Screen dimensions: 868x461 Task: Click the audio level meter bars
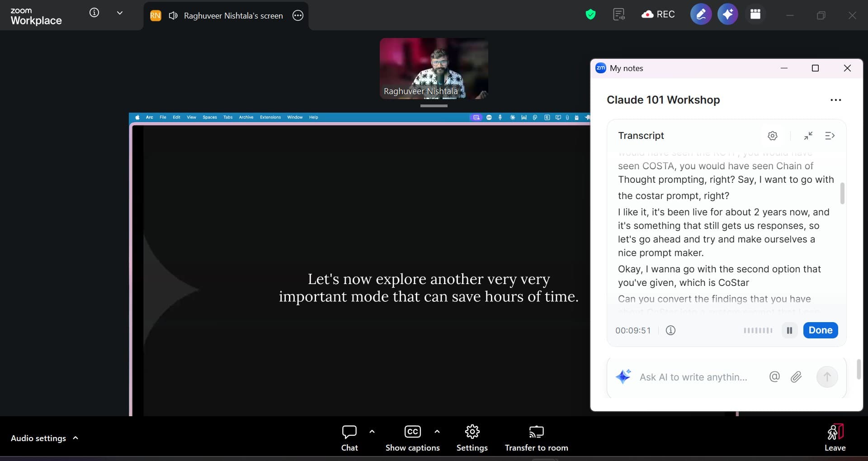click(x=758, y=330)
